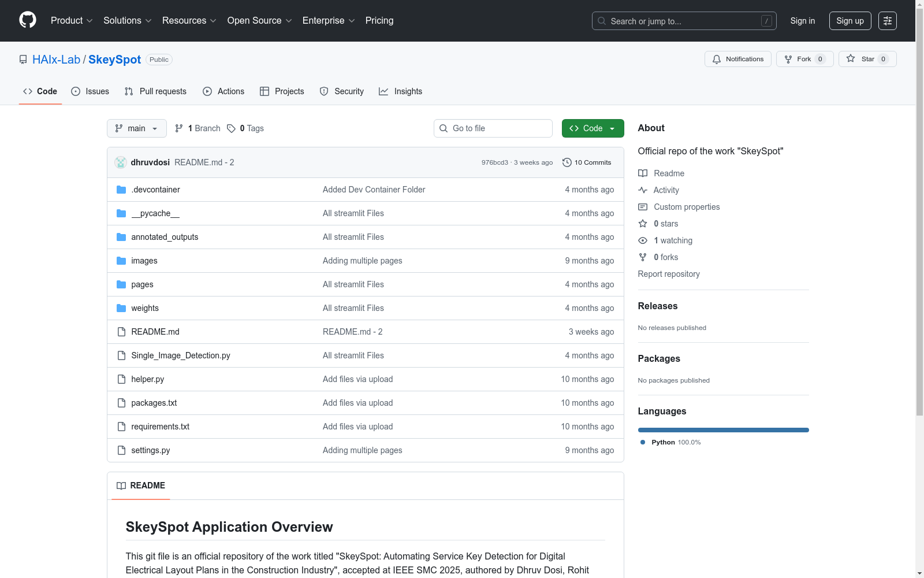Viewport: 924px width, 578px height.
Task: Open the SkeySpot repository link
Action: (114, 60)
